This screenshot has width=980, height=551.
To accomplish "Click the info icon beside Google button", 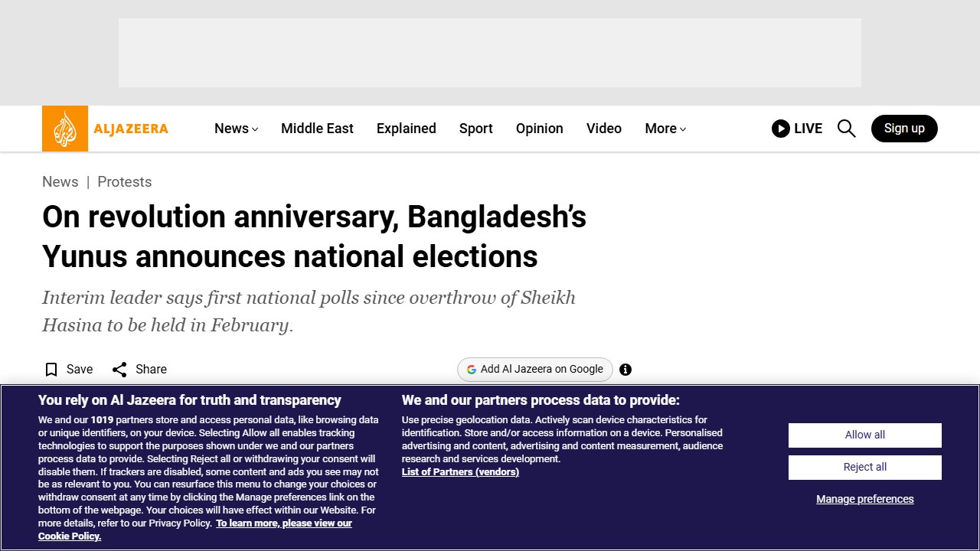I will coord(626,370).
